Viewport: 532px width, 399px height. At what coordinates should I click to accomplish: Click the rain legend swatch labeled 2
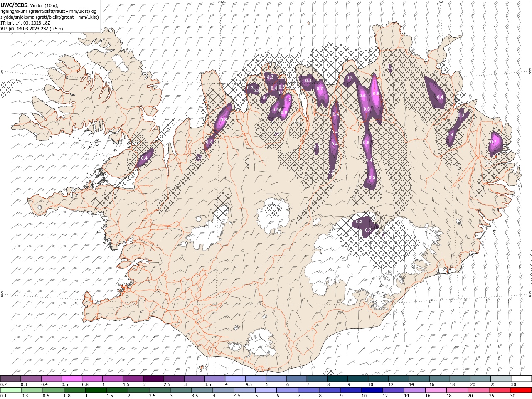138,390
